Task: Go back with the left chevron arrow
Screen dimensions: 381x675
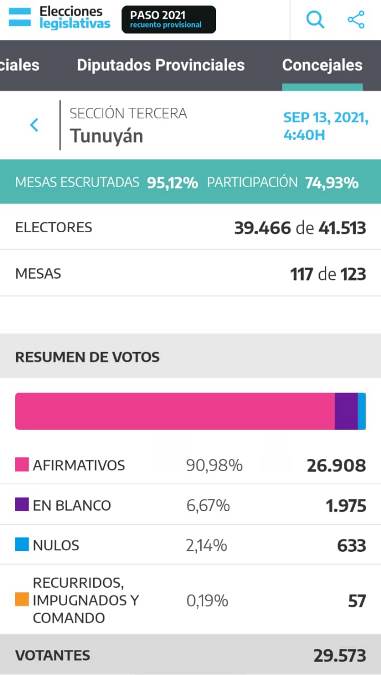Action: pos(34,125)
